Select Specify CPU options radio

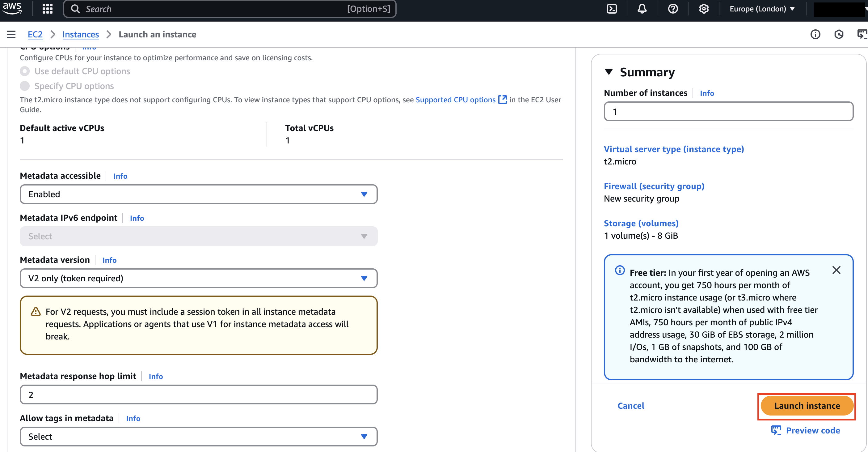25,86
